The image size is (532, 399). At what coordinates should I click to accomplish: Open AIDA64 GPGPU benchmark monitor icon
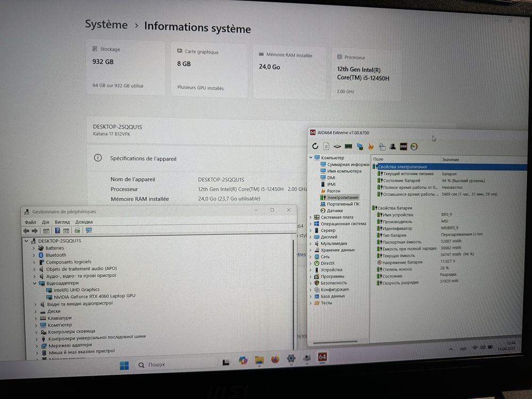click(360, 147)
